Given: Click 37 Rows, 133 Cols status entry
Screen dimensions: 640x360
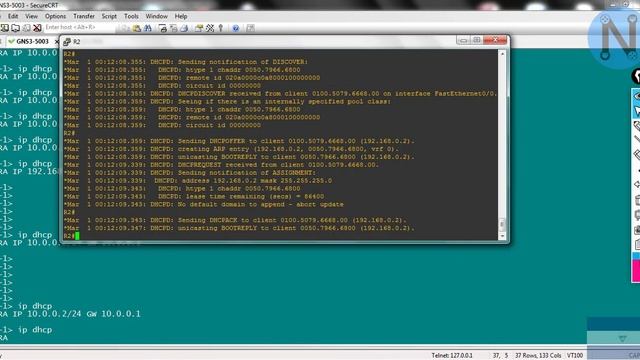Looking at the screenshot, I should pyautogui.click(x=538, y=355).
